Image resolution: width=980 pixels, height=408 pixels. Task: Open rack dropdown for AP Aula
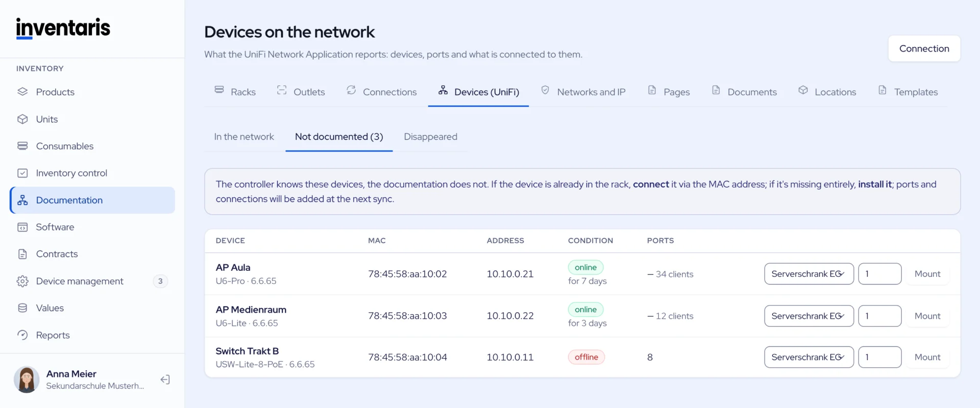point(809,274)
